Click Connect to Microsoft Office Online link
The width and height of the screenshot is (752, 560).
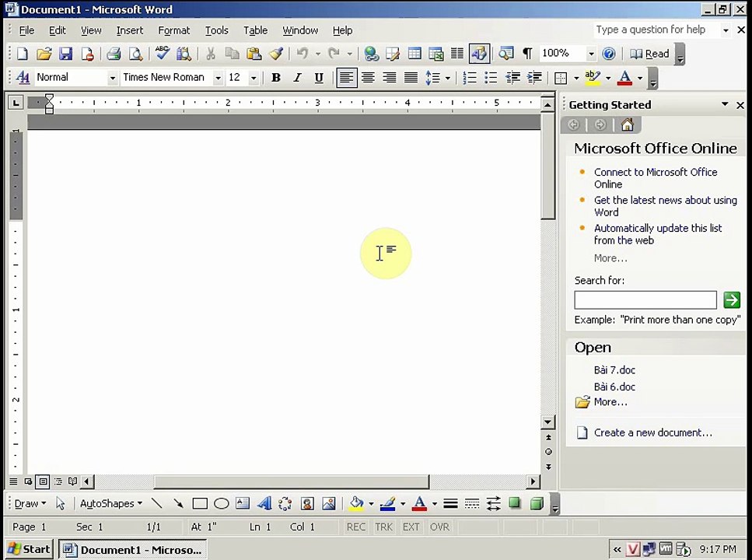[656, 178]
